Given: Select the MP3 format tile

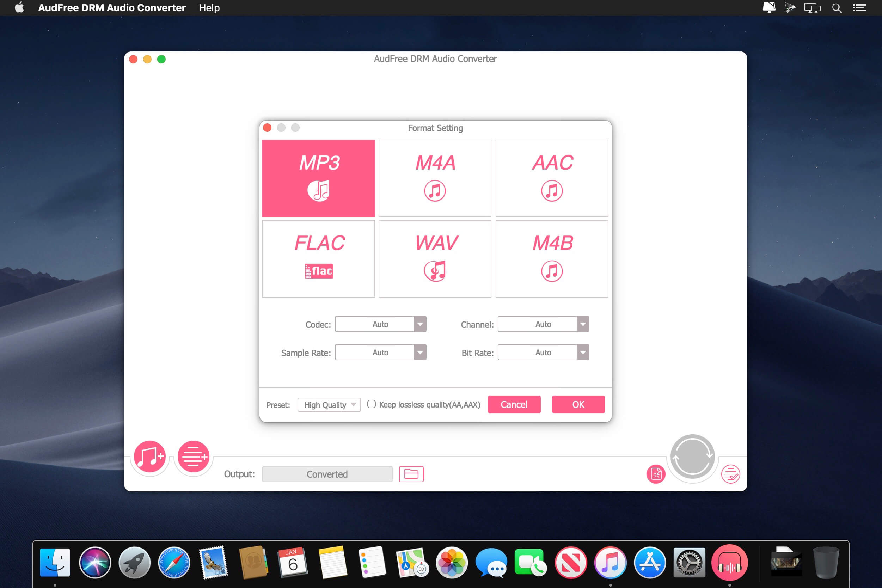Looking at the screenshot, I should click(x=318, y=178).
